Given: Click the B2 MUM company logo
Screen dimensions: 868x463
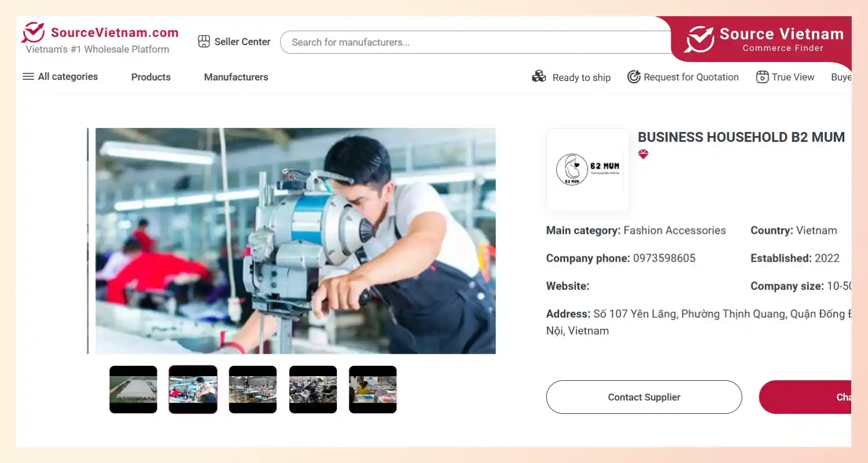Looking at the screenshot, I should (x=587, y=170).
